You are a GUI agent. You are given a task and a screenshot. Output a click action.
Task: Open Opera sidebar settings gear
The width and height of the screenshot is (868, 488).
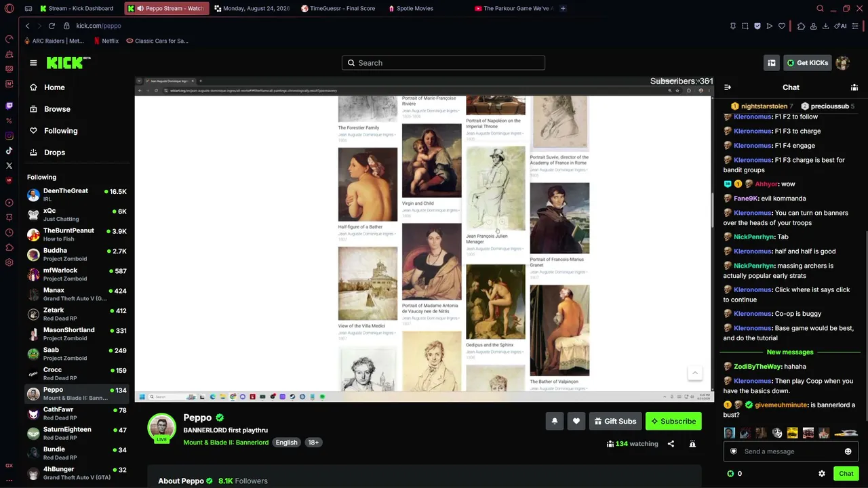(x=9, y=262)
